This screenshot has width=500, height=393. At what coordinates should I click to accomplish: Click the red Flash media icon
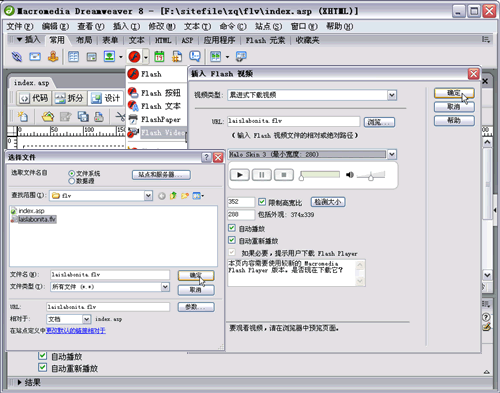(x=134, y=57)
